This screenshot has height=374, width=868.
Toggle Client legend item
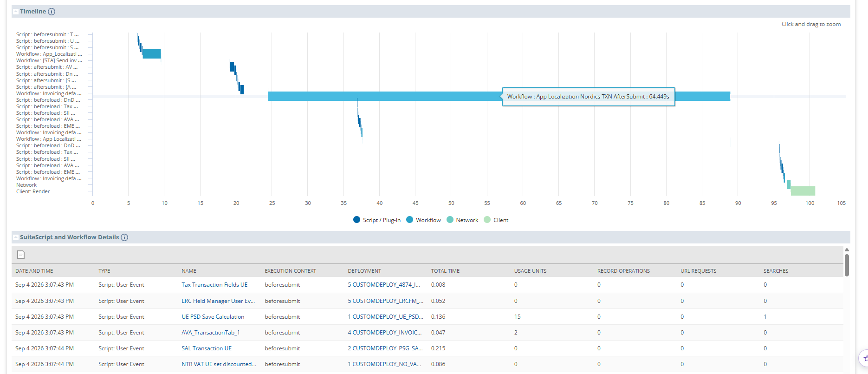[496, 220]
